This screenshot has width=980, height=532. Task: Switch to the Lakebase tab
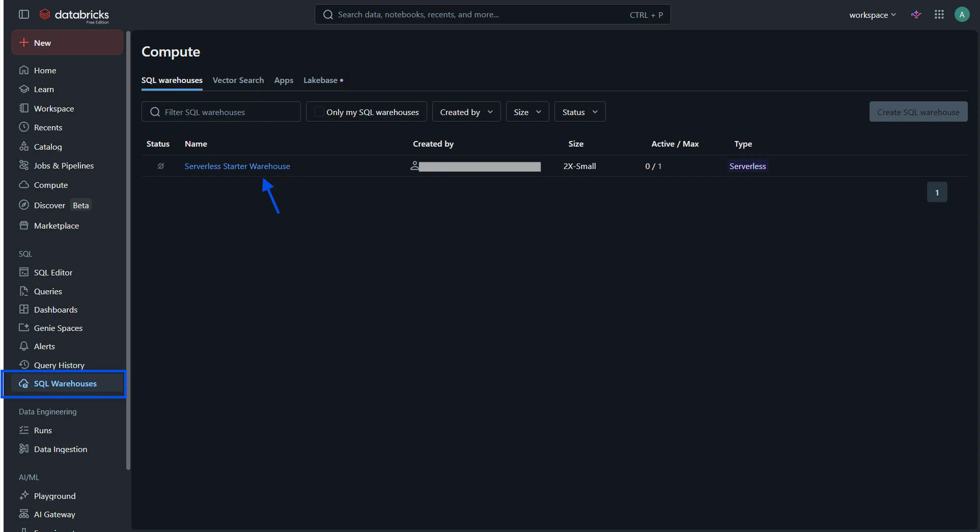tap(323, 80)
